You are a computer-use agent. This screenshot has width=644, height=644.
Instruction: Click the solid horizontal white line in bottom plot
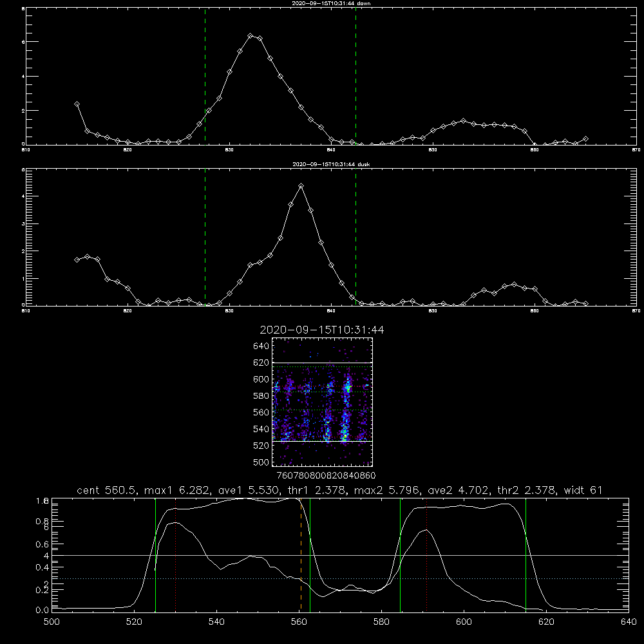[340, 555]
